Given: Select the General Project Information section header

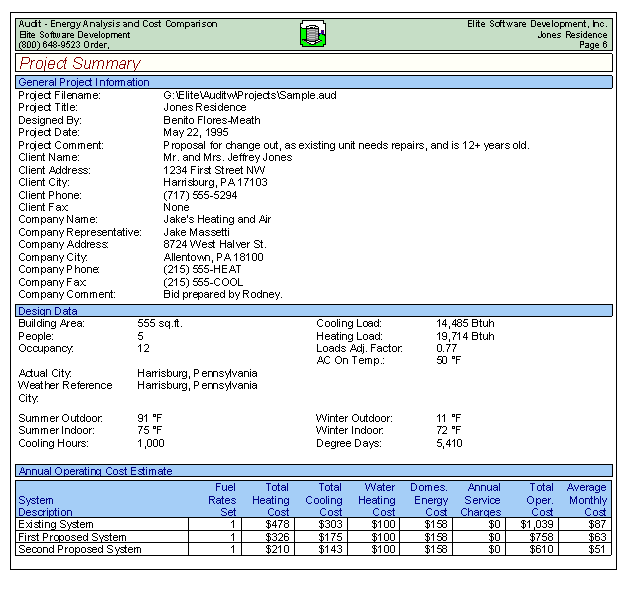Looking at the screenshot, I should 84,82.
